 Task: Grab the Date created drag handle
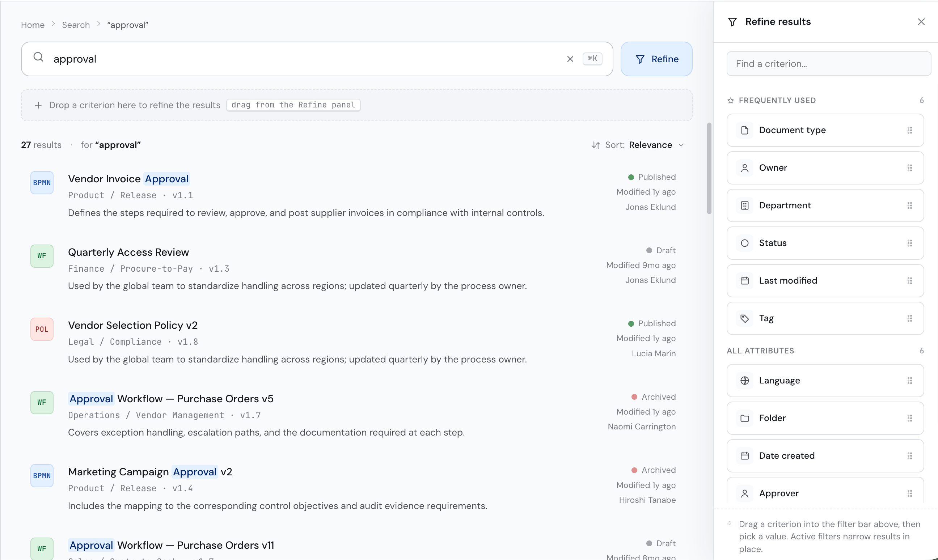pyautogui.click(x=909, y=456)
